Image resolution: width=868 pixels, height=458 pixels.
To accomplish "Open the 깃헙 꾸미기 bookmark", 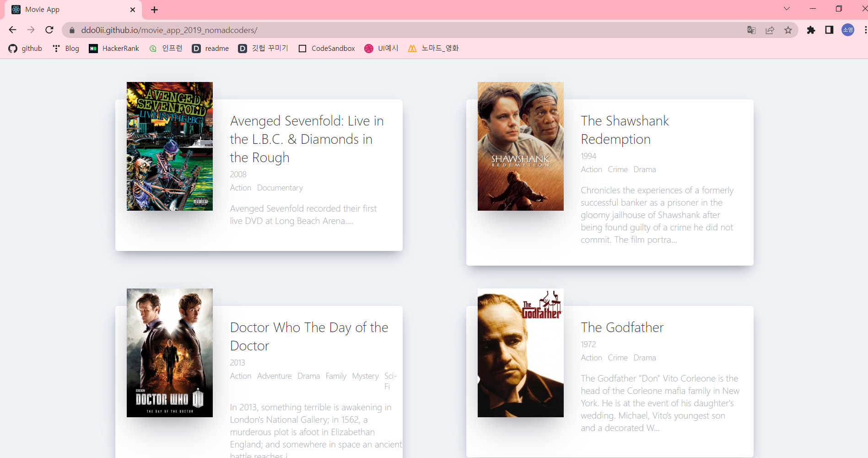I will [263, 49].
